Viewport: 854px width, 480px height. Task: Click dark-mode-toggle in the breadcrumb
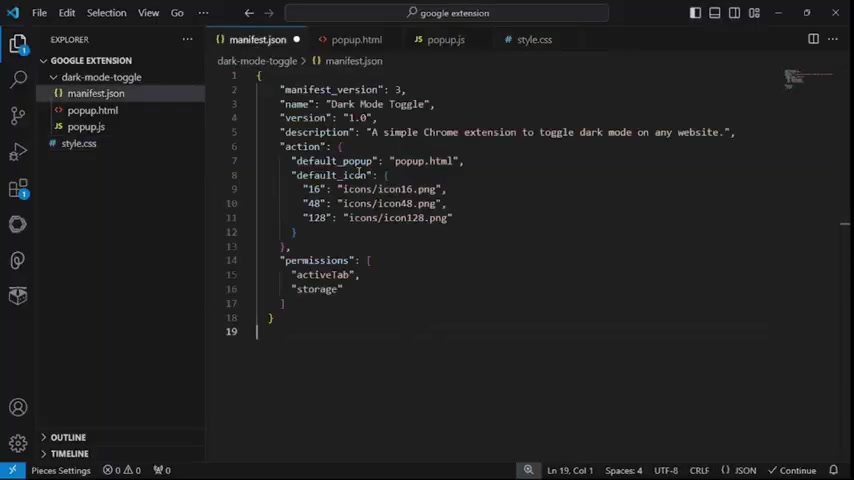tap(257, 61)
